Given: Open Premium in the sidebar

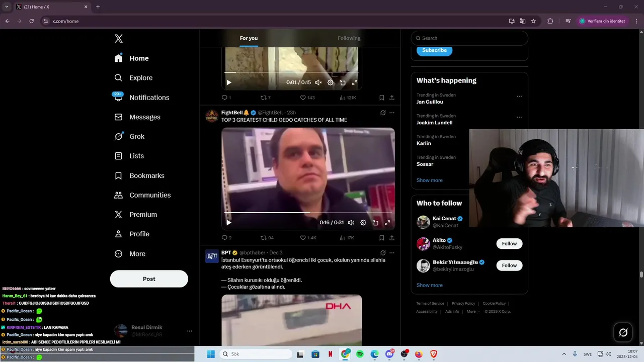Looking at the screenshot, I should coord(136,215).
